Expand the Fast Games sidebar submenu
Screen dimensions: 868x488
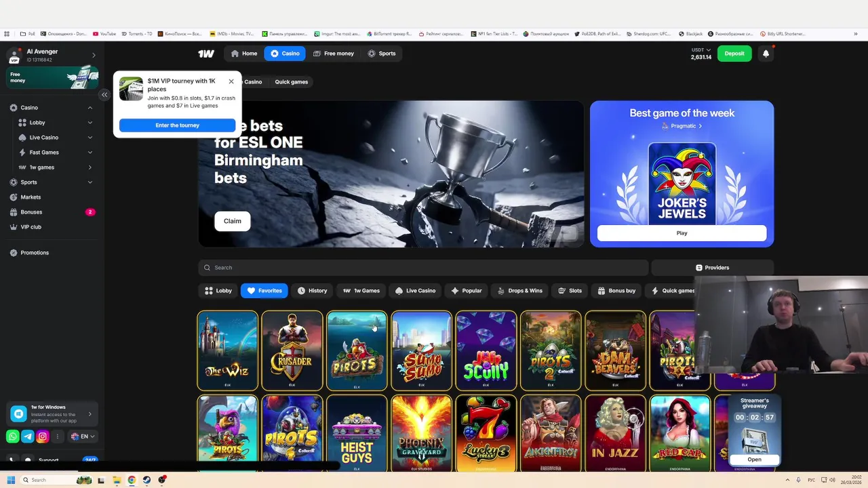(x=90, y=152)
